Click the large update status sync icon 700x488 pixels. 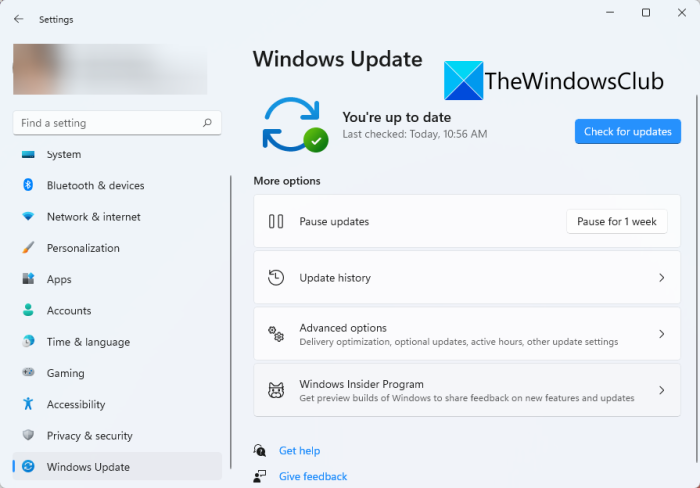[x=295, y=125]
